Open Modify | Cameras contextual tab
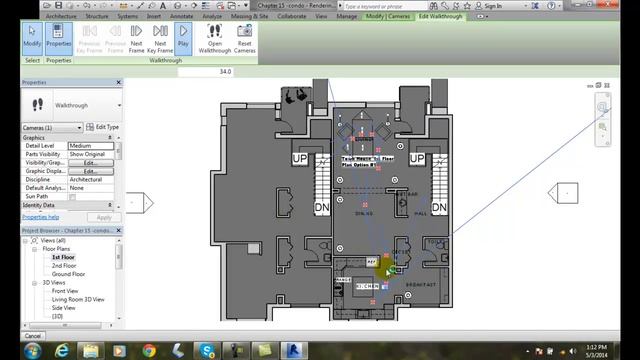This screenshot has width=640, height=360. 388,16
